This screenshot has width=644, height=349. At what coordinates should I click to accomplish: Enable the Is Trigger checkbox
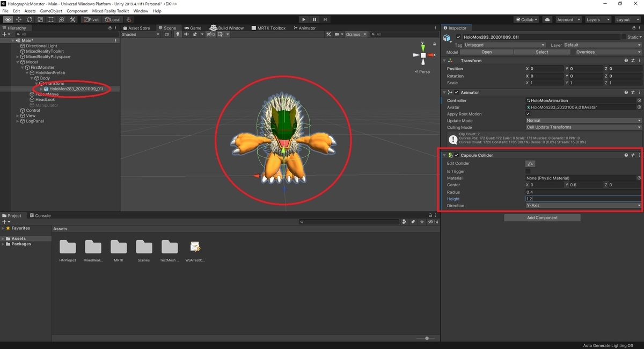pos(528,171)
